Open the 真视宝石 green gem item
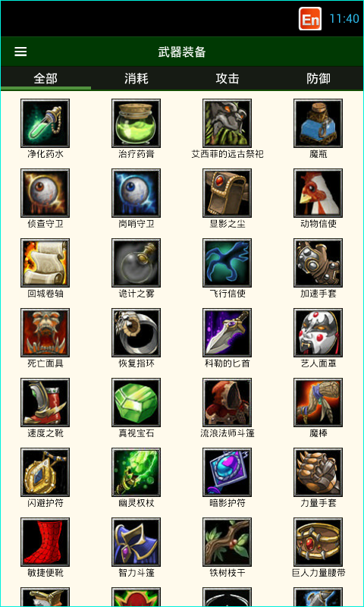Image resolution: width=364 pixels, height=607 pixels. pos(136,403)
